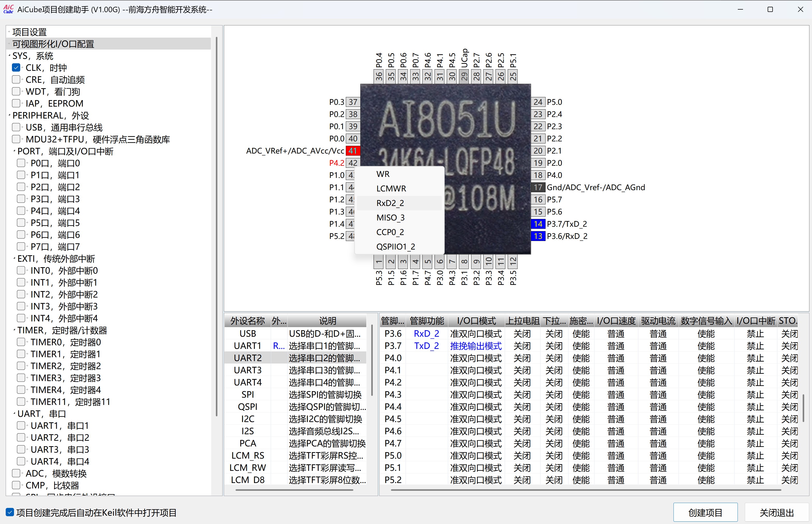Viewport: 812px width, 524px height.
Task: Click blue pin 13 P3.6/RxD_2
Action: click(538, 236)
